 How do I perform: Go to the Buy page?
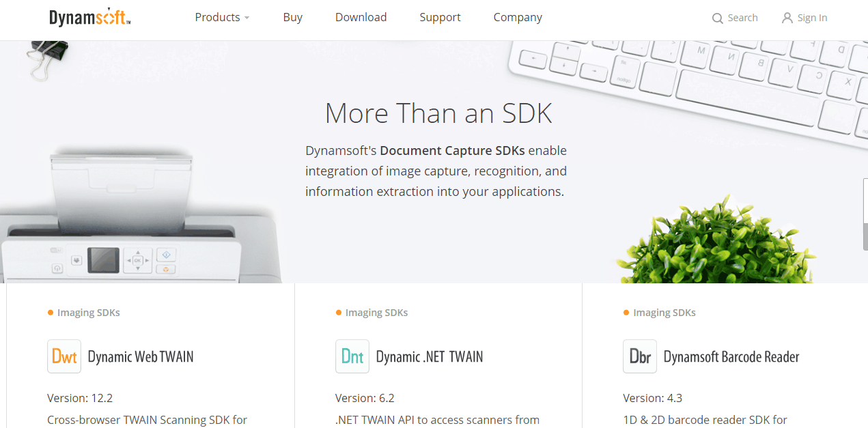click(x=292, y=18)
